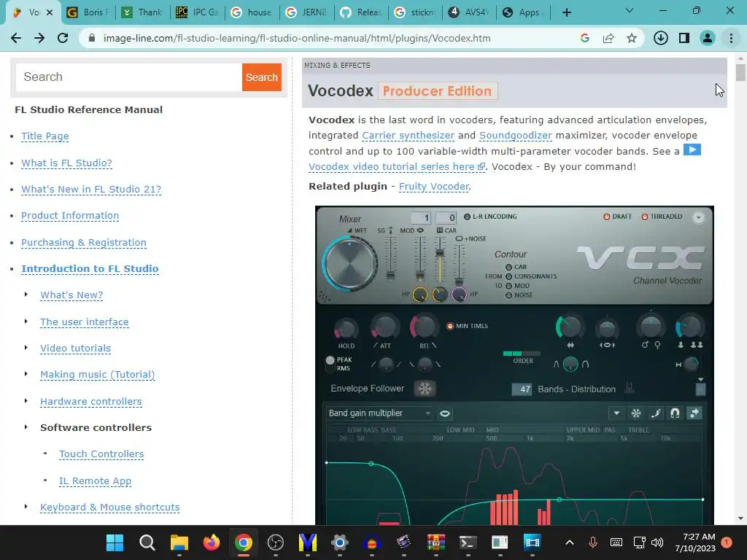Click the Bands Distribution bars icon
This screenshot has width=747, height=560.
point(630,389)
